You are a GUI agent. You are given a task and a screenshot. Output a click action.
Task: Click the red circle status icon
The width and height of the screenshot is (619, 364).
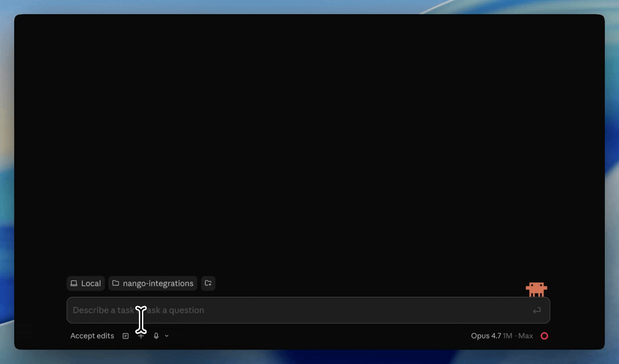click(x=544, y=336)
